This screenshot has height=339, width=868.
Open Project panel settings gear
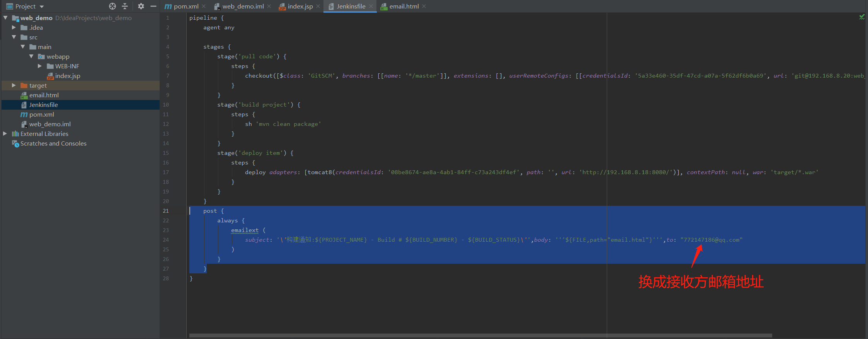pos(141,6)
